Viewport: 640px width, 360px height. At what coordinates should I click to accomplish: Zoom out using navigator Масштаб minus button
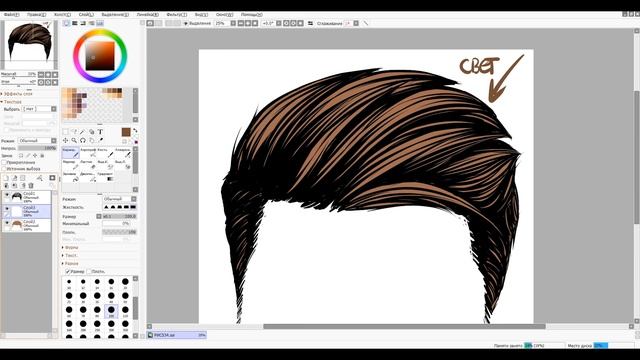pyautogui.click(x=41, y=75)
